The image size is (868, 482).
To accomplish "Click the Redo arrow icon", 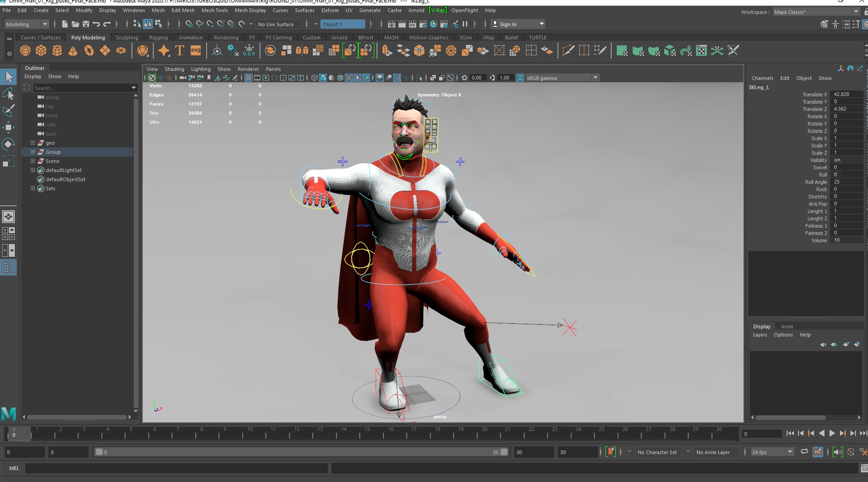I will 107,24.
